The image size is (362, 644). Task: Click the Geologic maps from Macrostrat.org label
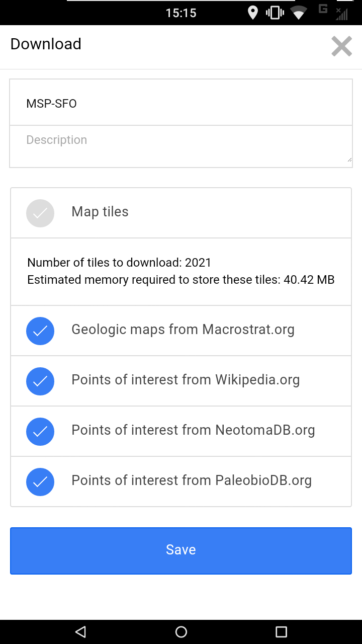click(183, 330)
